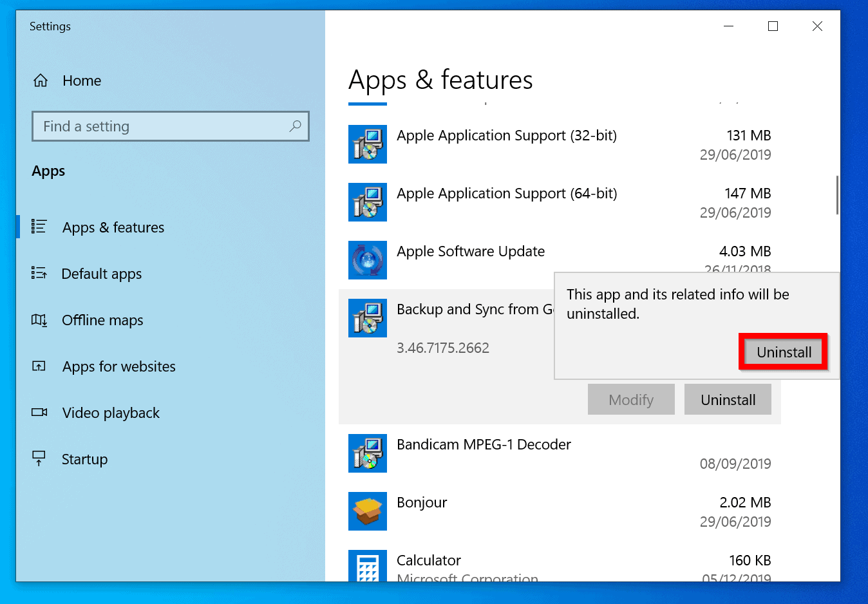Click the 2.02 MB size value
The image size is (868, 604).
coord(745,502)
